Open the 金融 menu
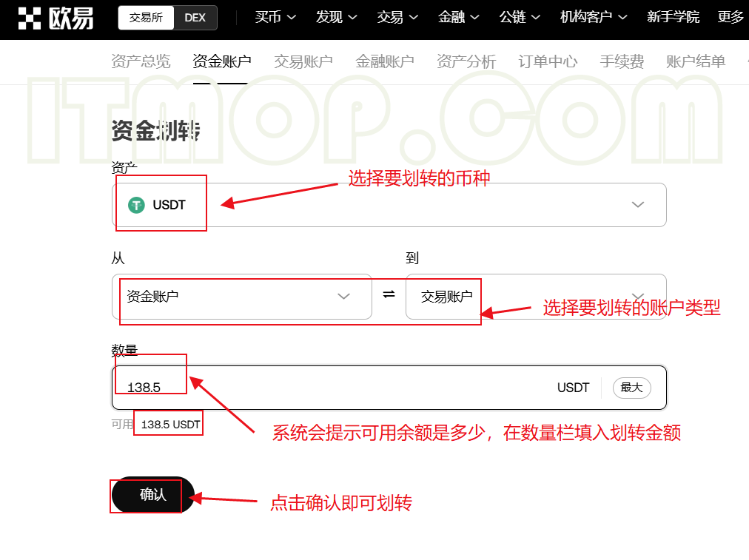Viewport: 749px width, 560px height. 458,17
